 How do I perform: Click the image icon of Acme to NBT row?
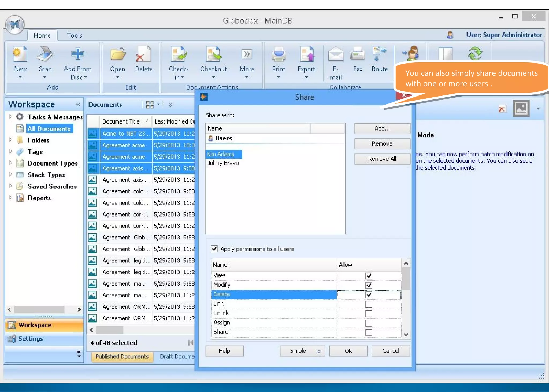[92, 134]
